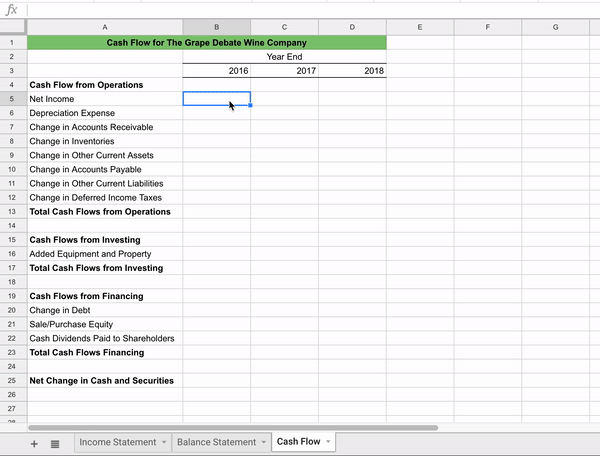This screenshot has height=456, width=600.
Task: Click 'Cash Flows from Investing' heading cell
Action: 105,240
